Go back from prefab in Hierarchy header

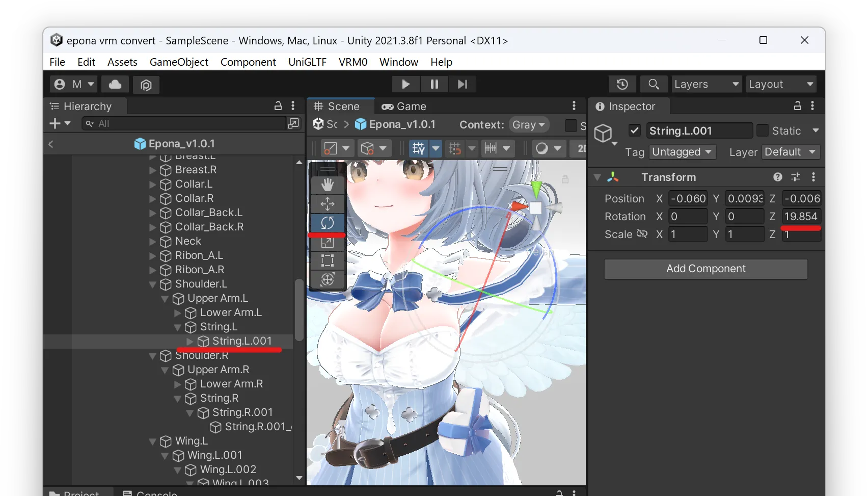point(51,144)
